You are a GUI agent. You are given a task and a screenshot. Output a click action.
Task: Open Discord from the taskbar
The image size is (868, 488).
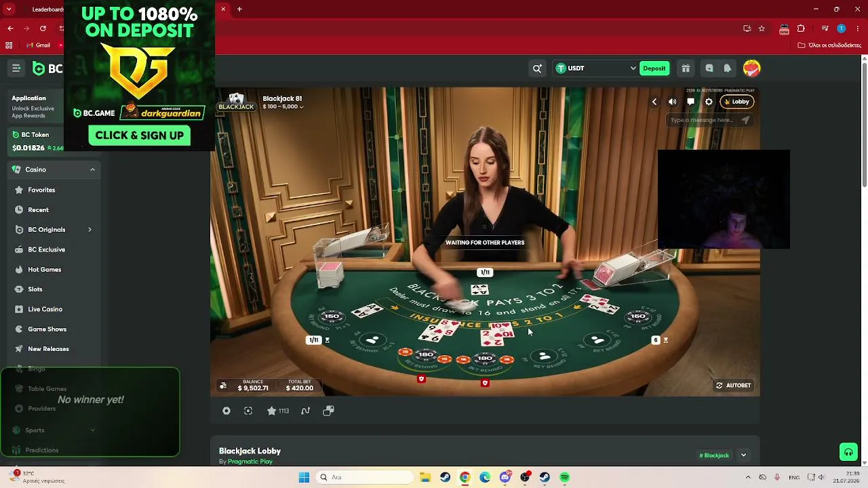pos(505,477)
